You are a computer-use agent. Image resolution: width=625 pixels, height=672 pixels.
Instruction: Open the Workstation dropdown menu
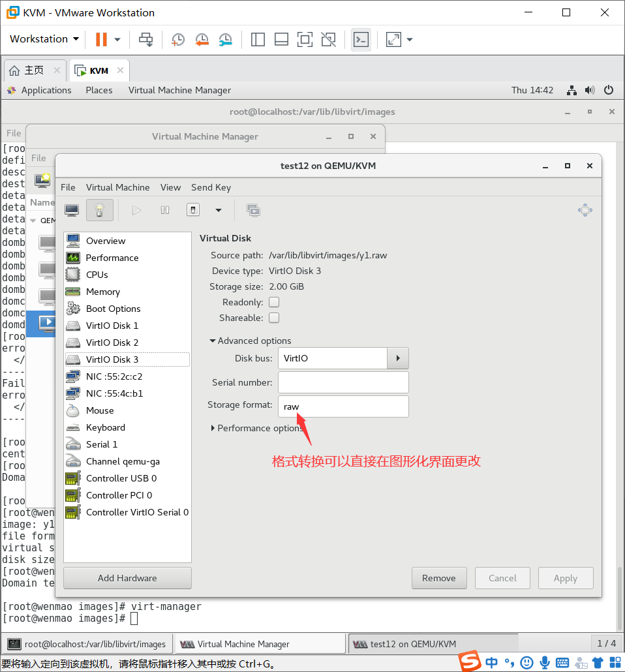pos(44,39)
